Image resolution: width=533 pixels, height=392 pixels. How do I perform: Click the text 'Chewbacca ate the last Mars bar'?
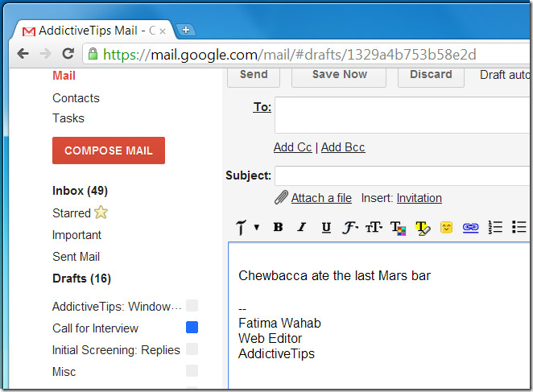tap(334, 275)
